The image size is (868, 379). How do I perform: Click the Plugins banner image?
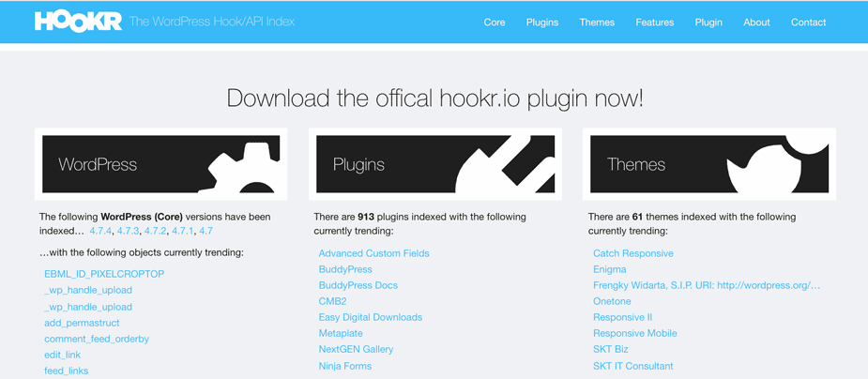[x=435, y=164]
